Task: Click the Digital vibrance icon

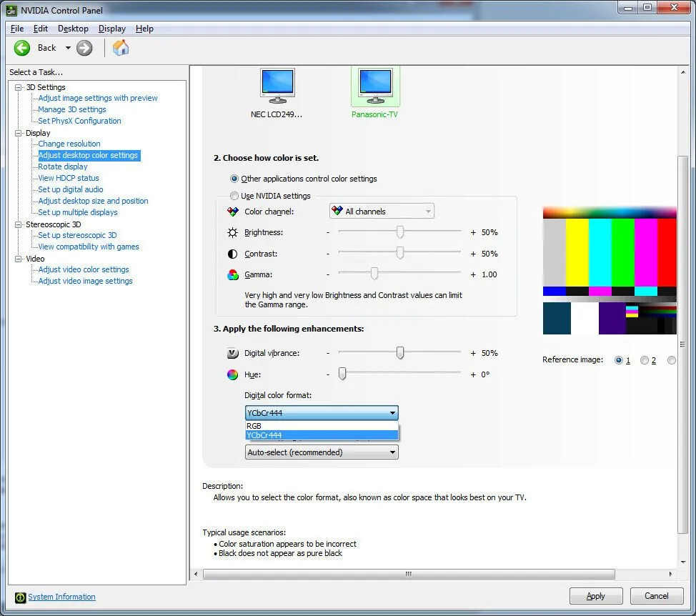Action: click(232, 353)
